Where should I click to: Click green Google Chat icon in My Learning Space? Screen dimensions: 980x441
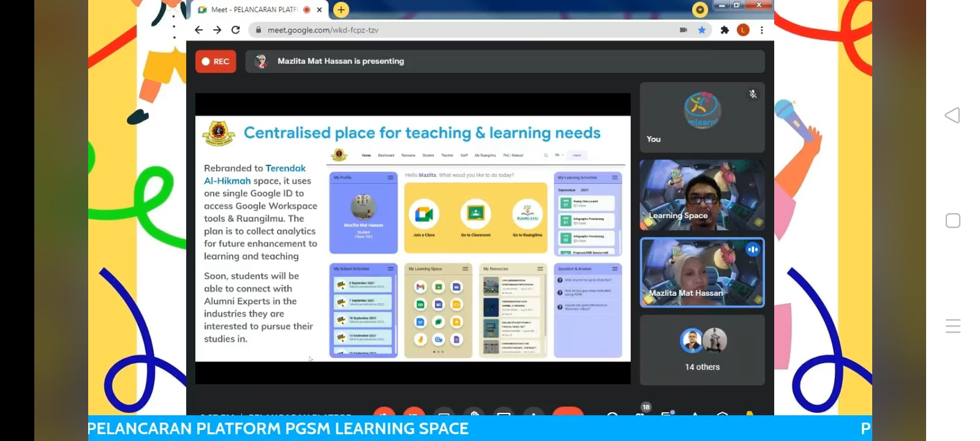click(x=439, y=322)
